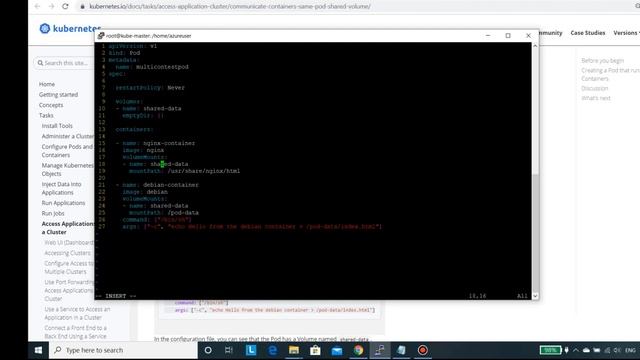Jump to What's next section
Screen dimensions: 640x360
(596, 98)
